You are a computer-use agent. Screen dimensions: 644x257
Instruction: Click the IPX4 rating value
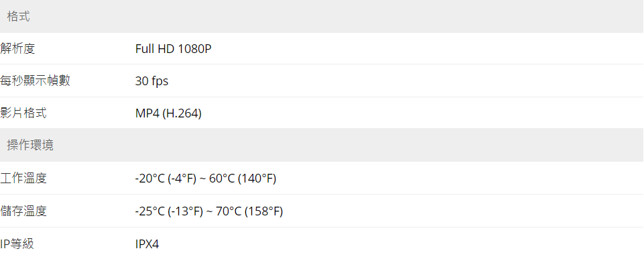click(x=147, y=244)
